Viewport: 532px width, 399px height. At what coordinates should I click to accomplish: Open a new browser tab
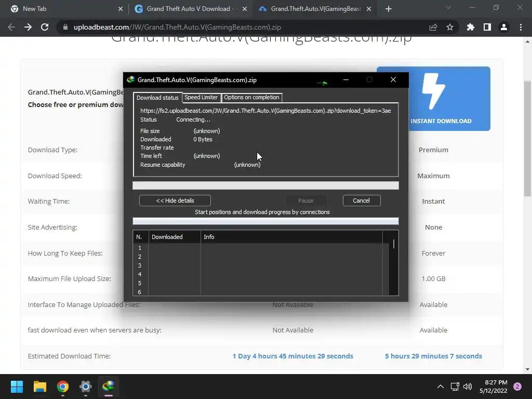[x=389, y=9]
